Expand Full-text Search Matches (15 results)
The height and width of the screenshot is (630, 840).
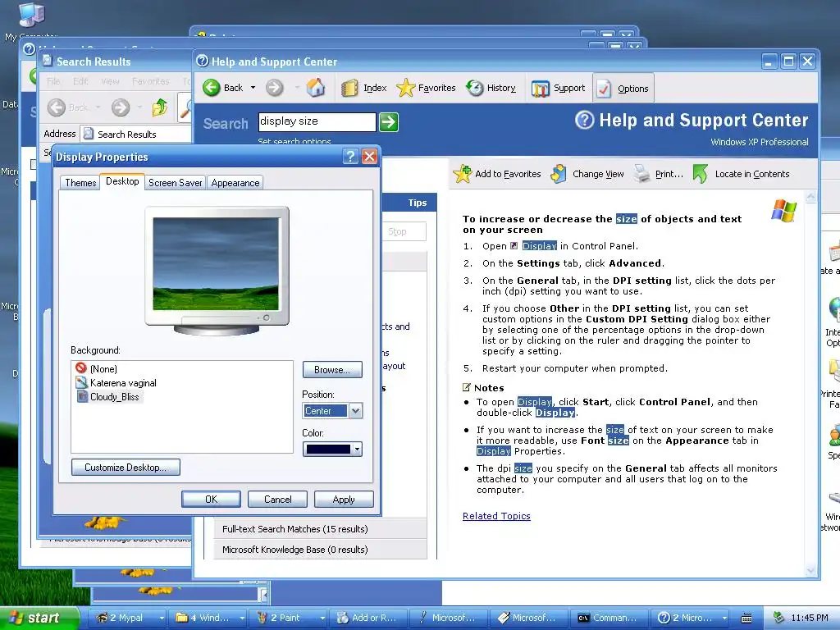pos(321,529)
